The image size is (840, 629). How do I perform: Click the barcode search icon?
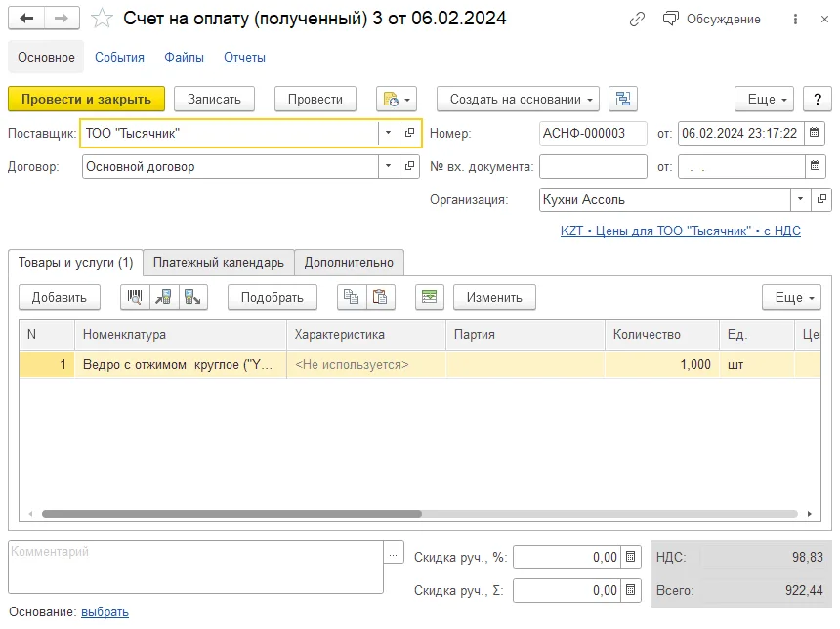click(135, 297)
